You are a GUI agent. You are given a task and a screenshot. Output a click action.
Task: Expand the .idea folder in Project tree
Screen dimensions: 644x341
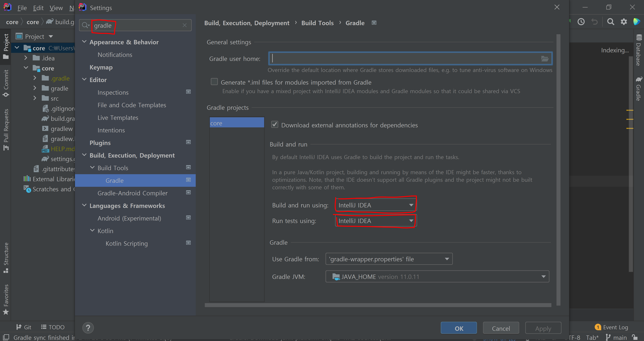pyautogui.click(x=26, y=58)
